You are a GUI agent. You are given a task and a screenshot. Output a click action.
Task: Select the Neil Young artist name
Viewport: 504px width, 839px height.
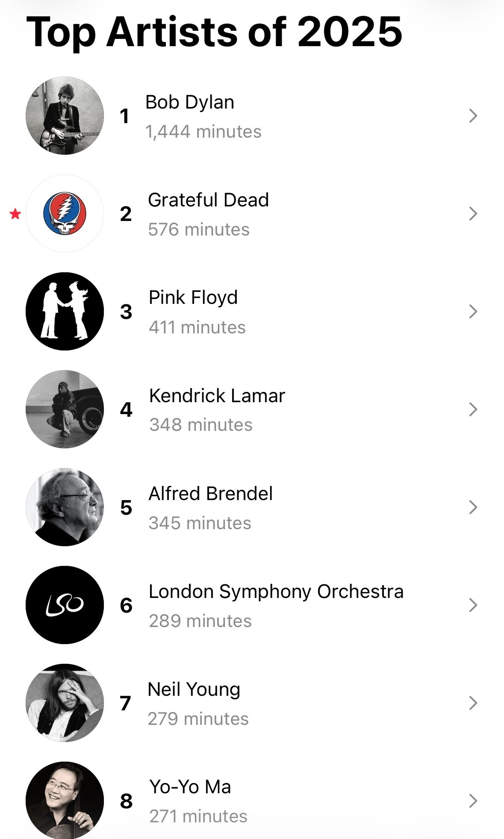click(194, 689)
